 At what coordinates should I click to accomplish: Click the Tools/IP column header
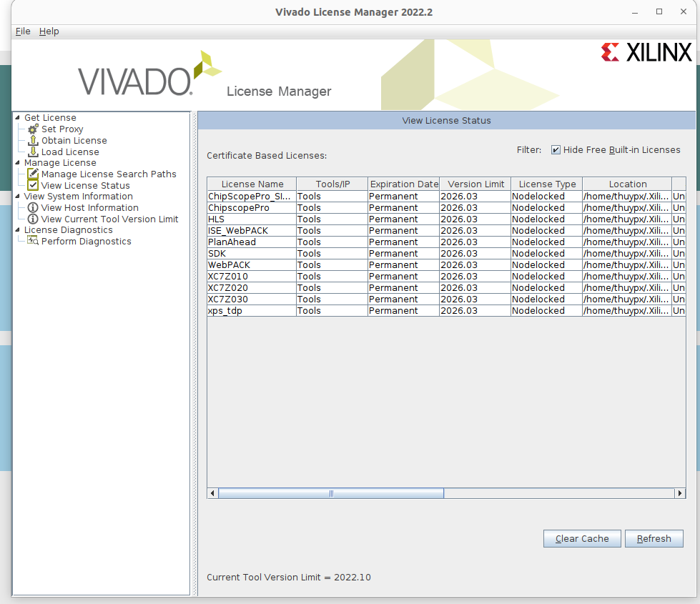pos(332,184)
